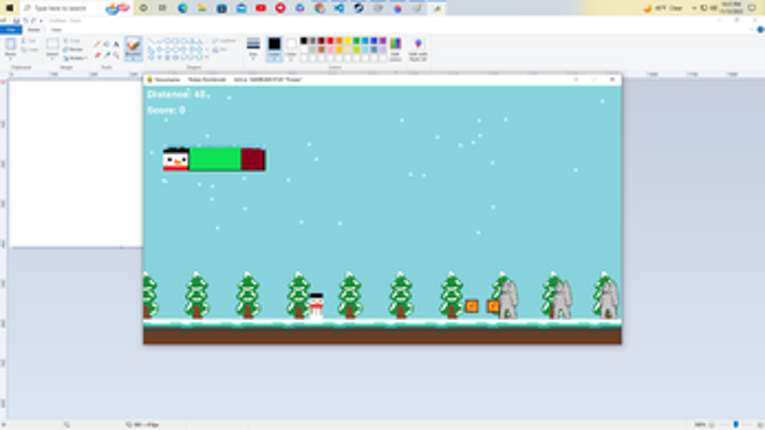Select the Fill with color bucket tool
Viewport: 765px width, 430px height.
[x=106, y=44]
